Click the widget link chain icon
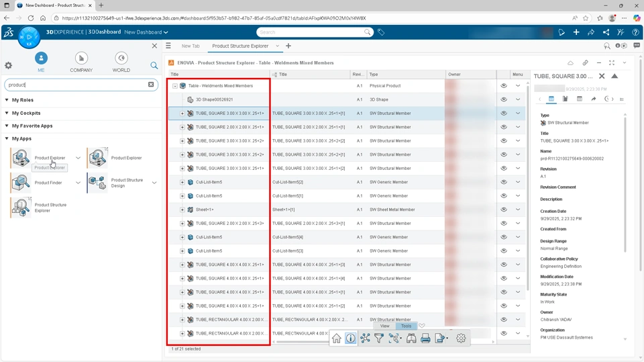Image resolution: width=644 pixels, height=362 pixels. [585, 63]
